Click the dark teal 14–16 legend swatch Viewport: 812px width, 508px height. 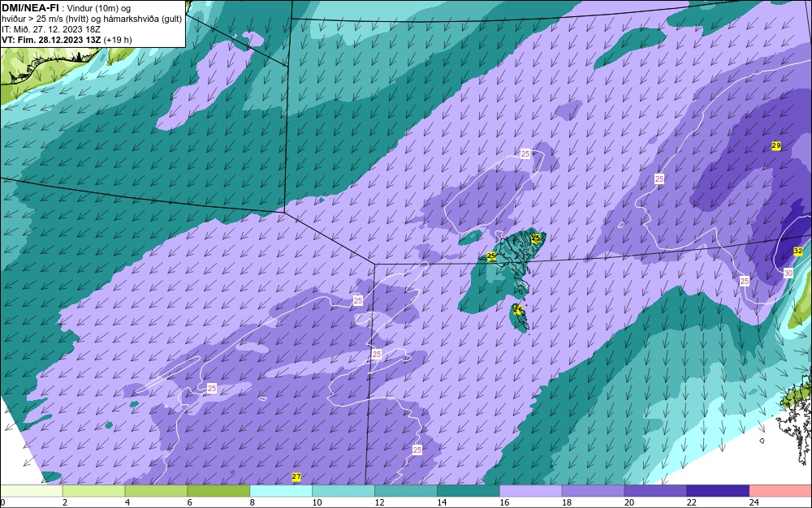point(469,491)
